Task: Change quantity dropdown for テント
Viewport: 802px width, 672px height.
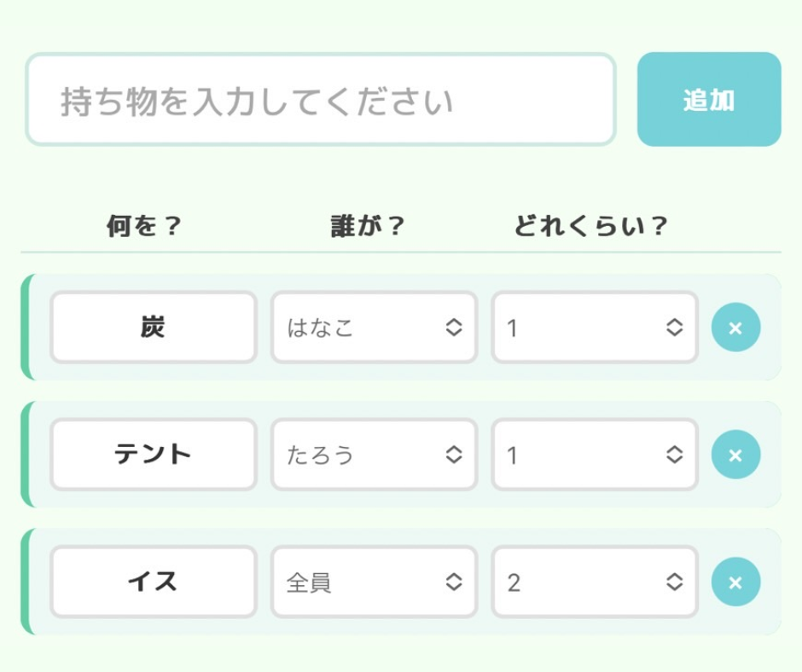Action: [594, 455]
